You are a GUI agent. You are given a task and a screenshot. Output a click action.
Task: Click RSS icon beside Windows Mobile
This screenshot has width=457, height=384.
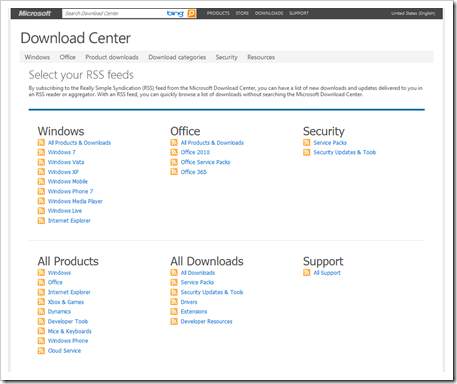(41, 181)
